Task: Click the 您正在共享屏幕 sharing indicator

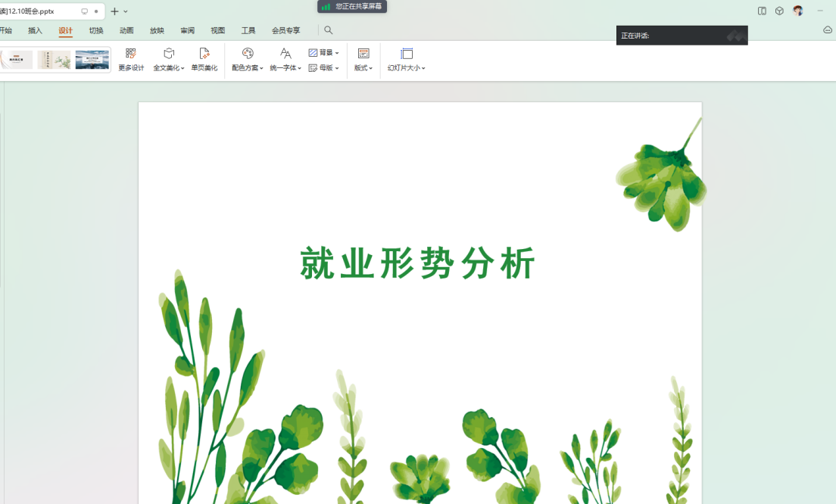Action: (352, 6)
